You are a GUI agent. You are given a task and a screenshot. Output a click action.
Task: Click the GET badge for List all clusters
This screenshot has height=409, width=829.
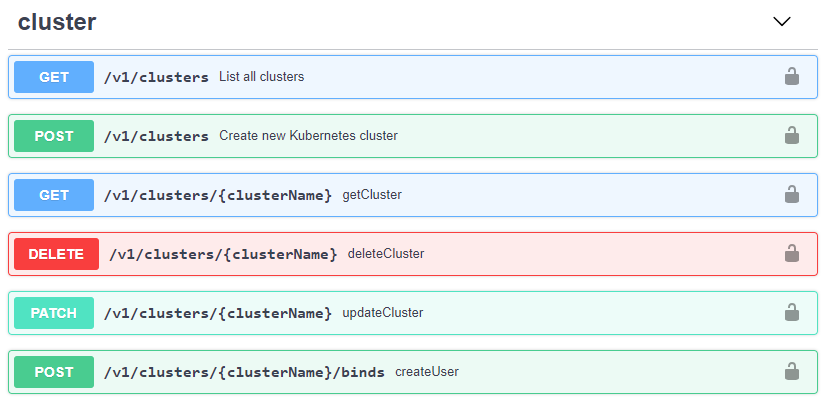click(x=54, y=77)
